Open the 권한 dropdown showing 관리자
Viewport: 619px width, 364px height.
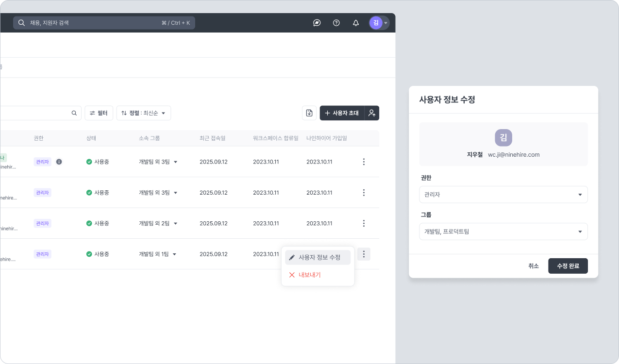click(x=503, y=195)
